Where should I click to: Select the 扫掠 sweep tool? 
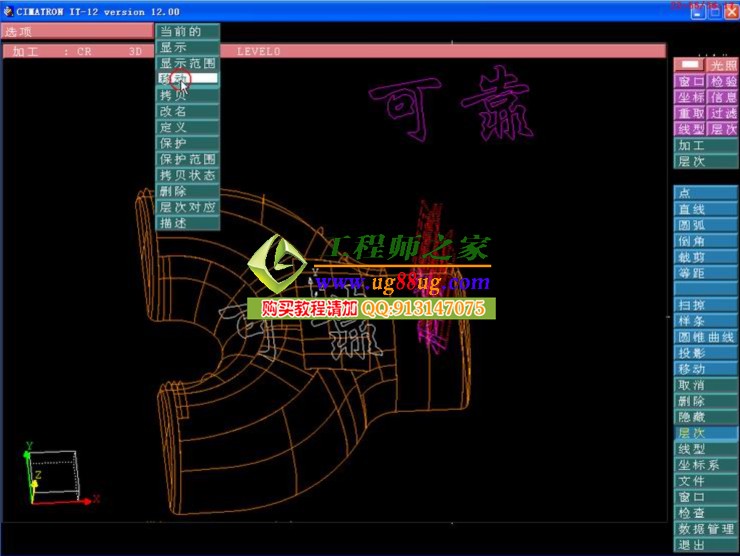point(706,305)
